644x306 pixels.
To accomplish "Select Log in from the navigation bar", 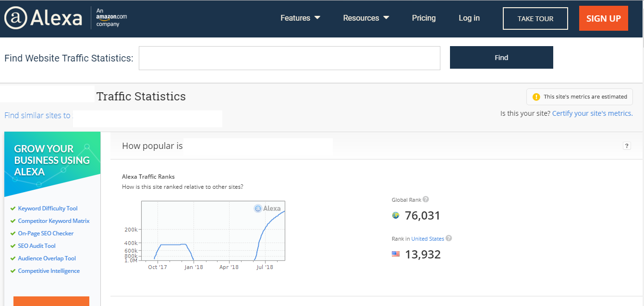I will point(469,18).
